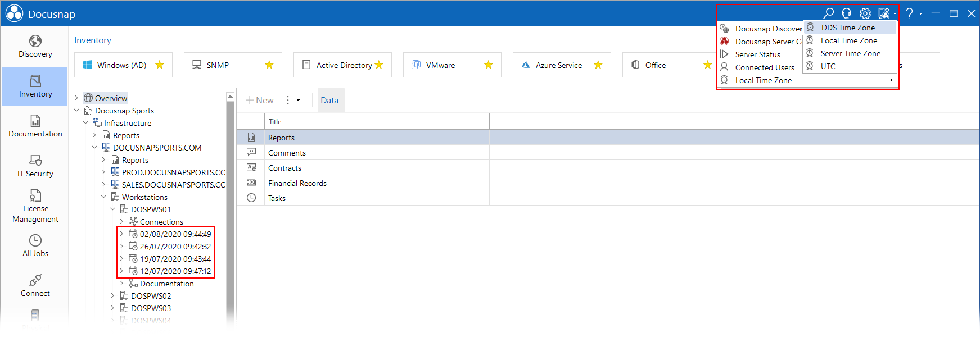Expand the 02/08/2020 09:44:49 snapshot node
The width and height of the screenshot is (980, 342).
click(121, 234)
